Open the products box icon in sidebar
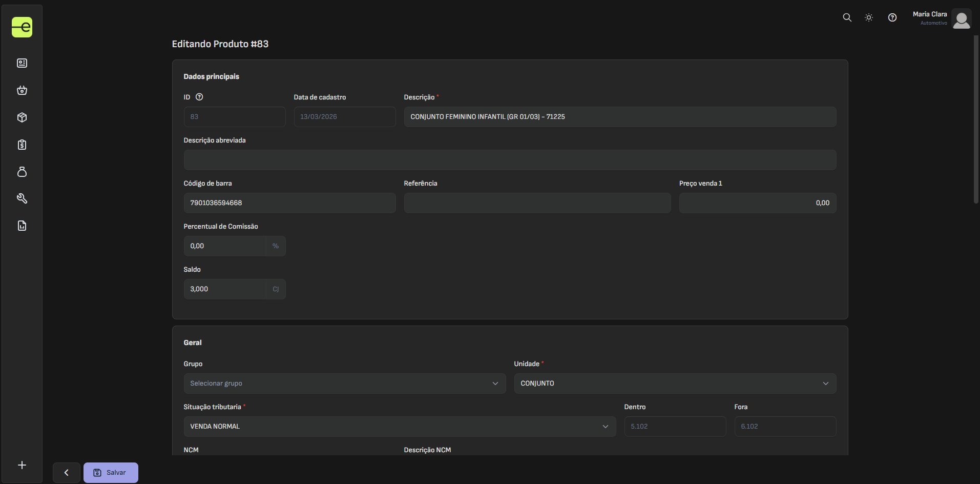This screenshot has height=484, width=980. (22, 117)
